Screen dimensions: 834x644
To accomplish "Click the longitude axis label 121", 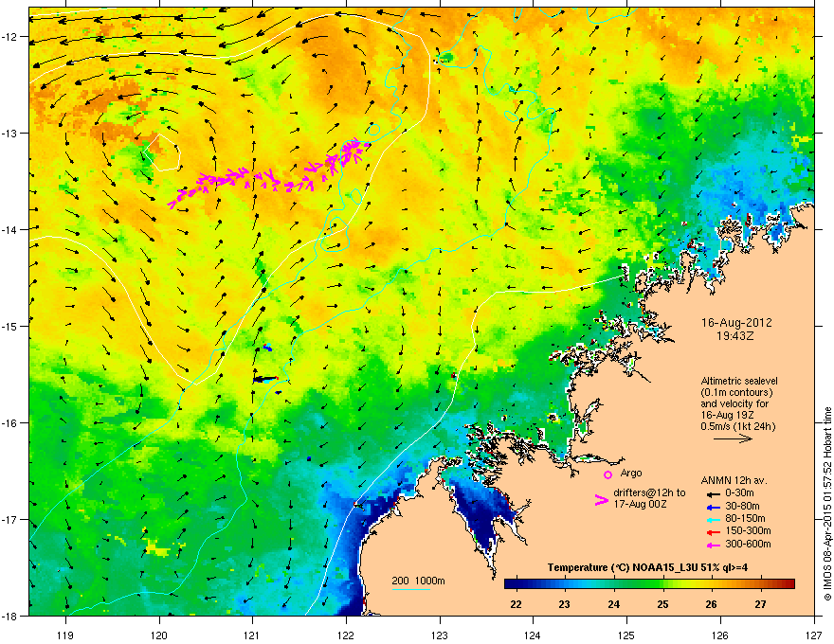I will (253, 635).
